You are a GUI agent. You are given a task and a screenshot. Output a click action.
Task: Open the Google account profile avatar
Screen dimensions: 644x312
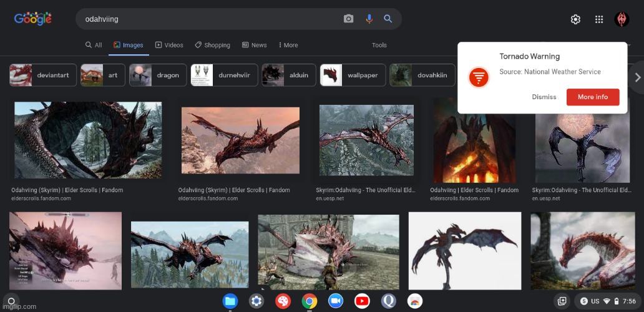click(622, 19)
